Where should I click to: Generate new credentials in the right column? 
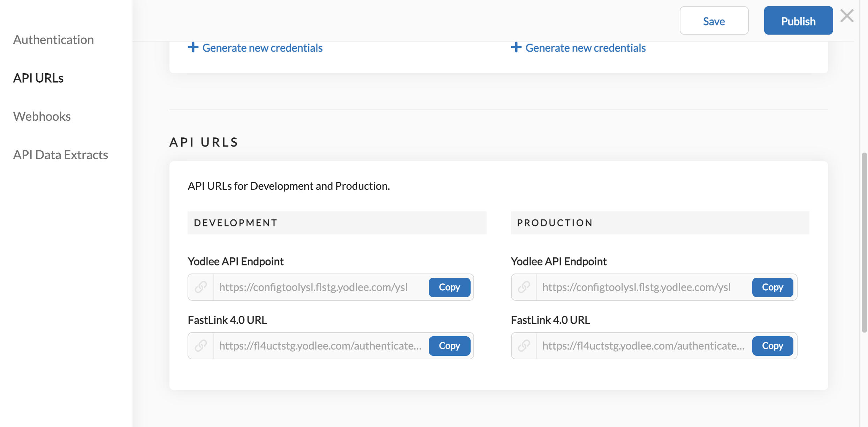coord(586,48)
